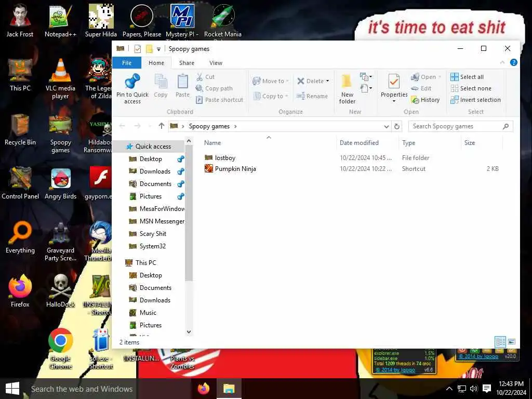Image resolution: width=532 pixels, height=399 pixels.
Task: Click Search the web and Windows box
Action: click(82, 389)
